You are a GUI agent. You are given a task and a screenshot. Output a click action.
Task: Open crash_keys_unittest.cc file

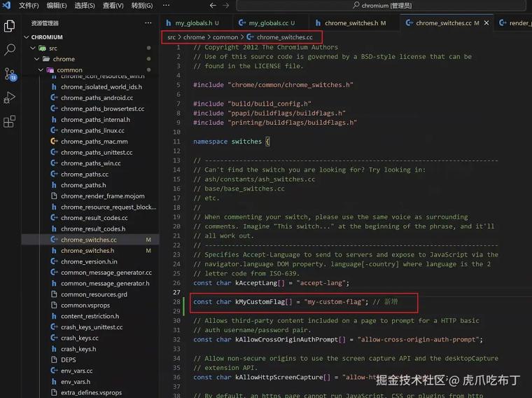click(92, 327)
